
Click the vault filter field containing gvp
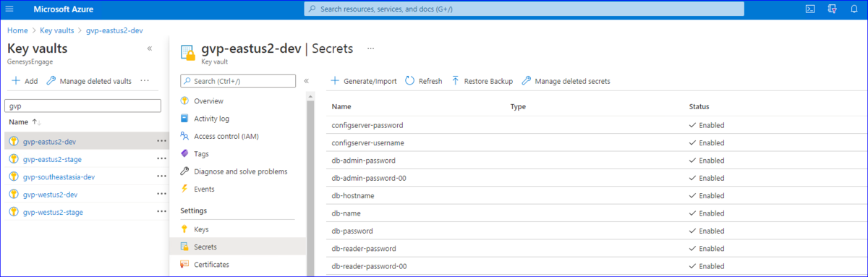tap(82, 106)
